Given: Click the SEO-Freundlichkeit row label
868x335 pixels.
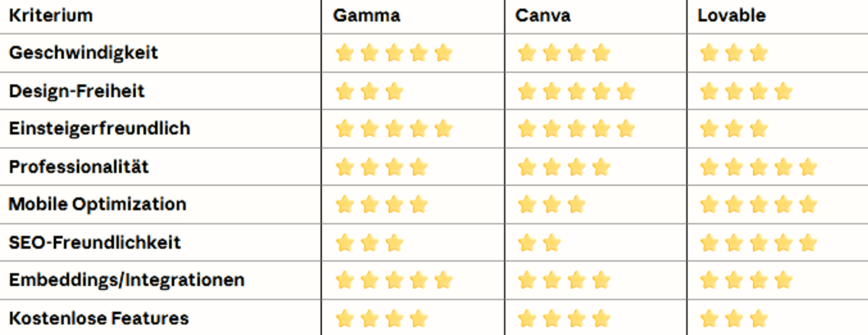Looking at the screenshot, I should [95, 243].
